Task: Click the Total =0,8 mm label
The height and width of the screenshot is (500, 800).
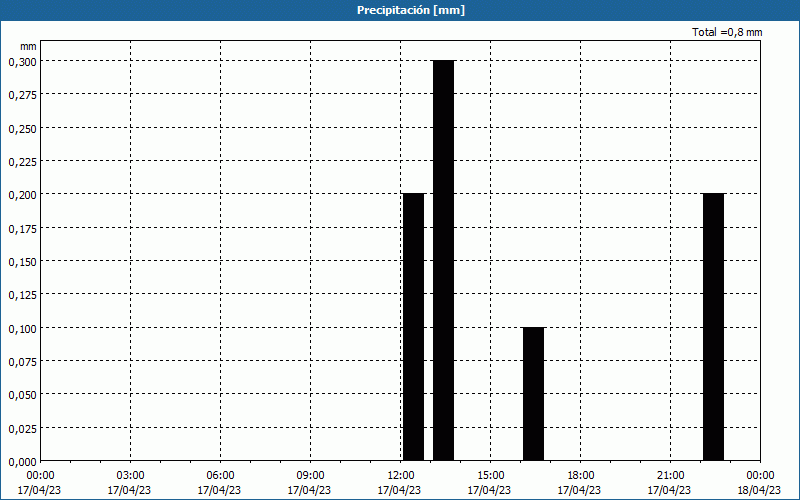Action: 727,32
